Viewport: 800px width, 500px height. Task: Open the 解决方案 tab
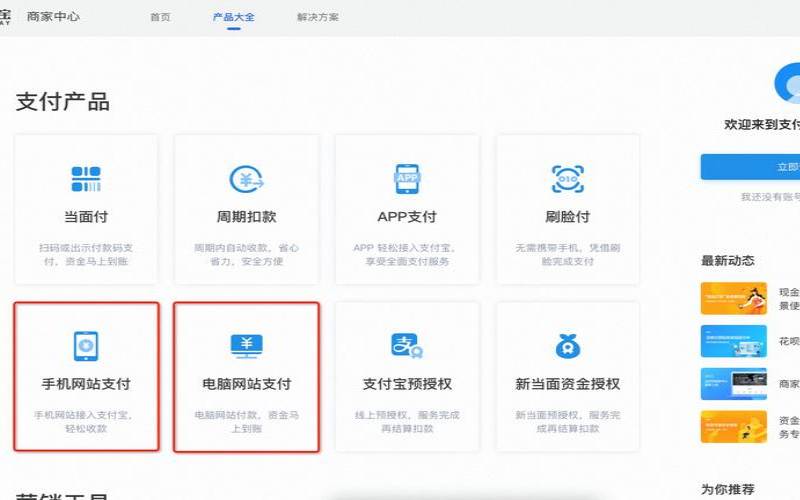[x=317, y=18]
